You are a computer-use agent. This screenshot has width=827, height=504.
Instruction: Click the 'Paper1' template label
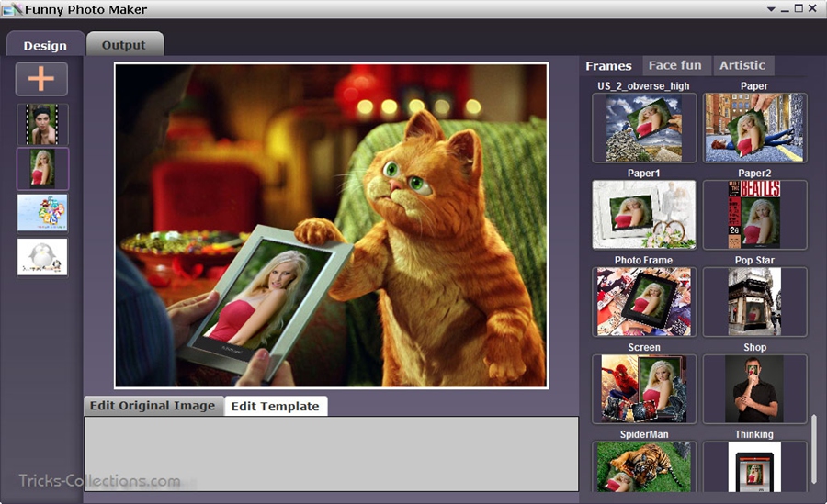pyautogui.click(x=643, y=173)
